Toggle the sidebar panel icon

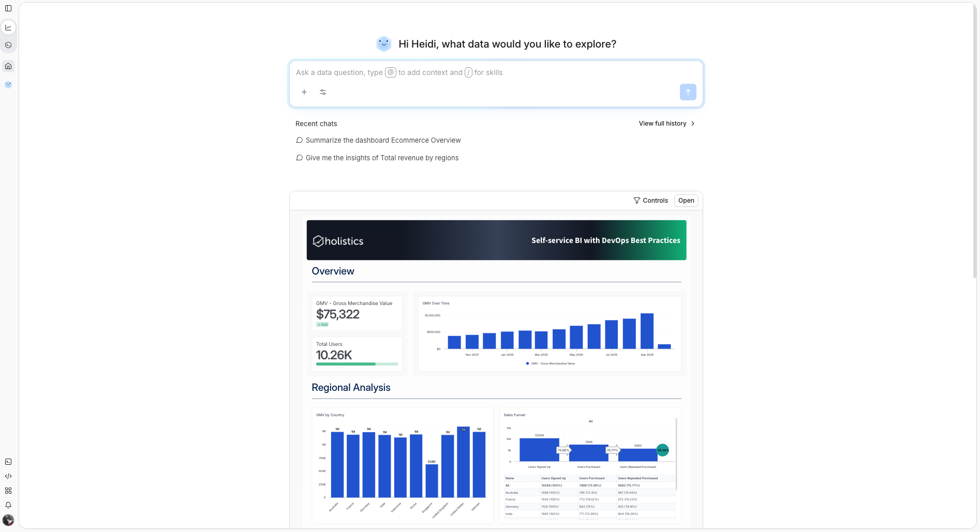click(x=8, y=8)
